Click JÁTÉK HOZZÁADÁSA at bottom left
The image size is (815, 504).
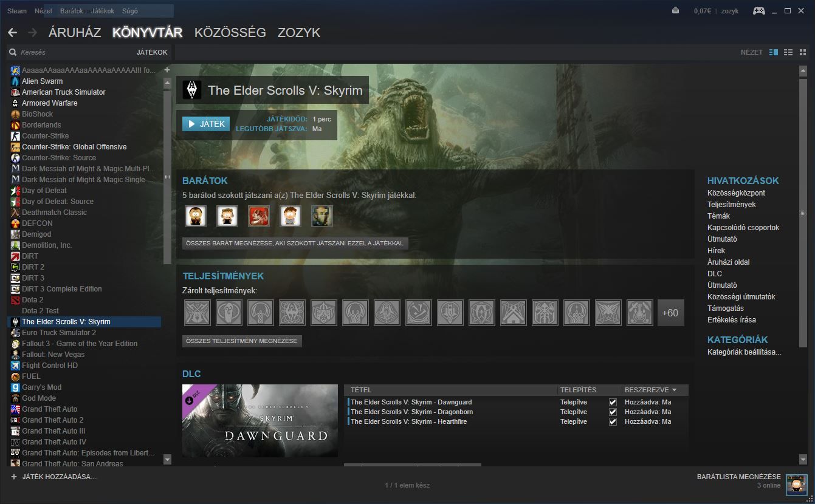pyautogui.click(x=60, y=477)
